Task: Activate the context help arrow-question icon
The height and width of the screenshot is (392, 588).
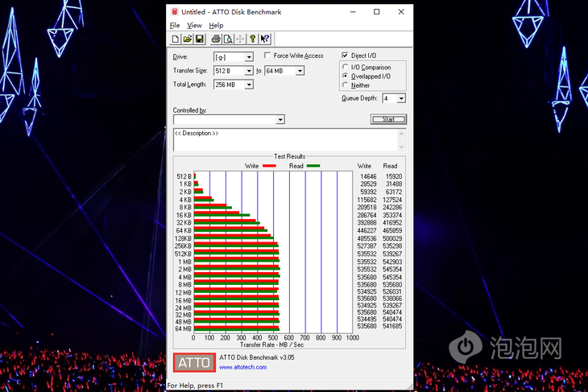Action: (x=265, y=39)
